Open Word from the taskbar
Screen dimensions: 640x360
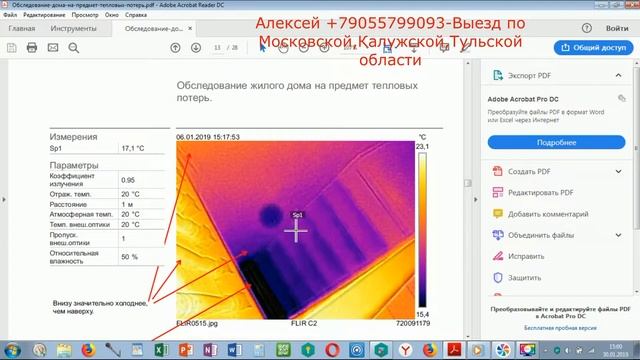(234, 350)
